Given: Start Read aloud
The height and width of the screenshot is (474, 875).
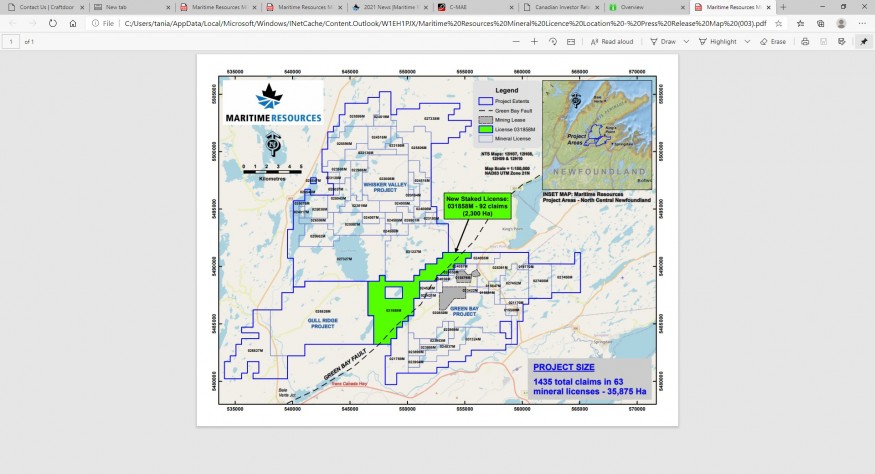Looking at the screenshot, I should [612, 41].
